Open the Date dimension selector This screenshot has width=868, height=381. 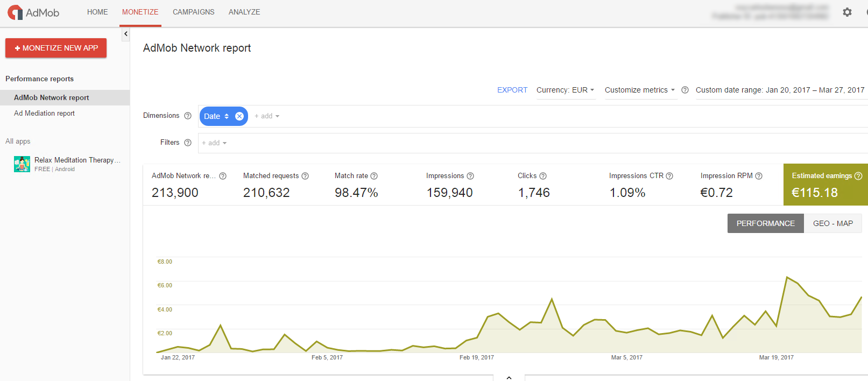(x=216, y=116)
